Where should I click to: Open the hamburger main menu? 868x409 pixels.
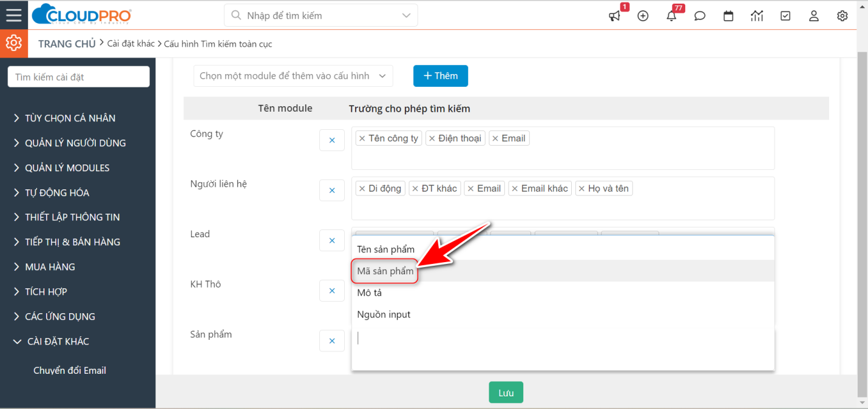(13, 15)
